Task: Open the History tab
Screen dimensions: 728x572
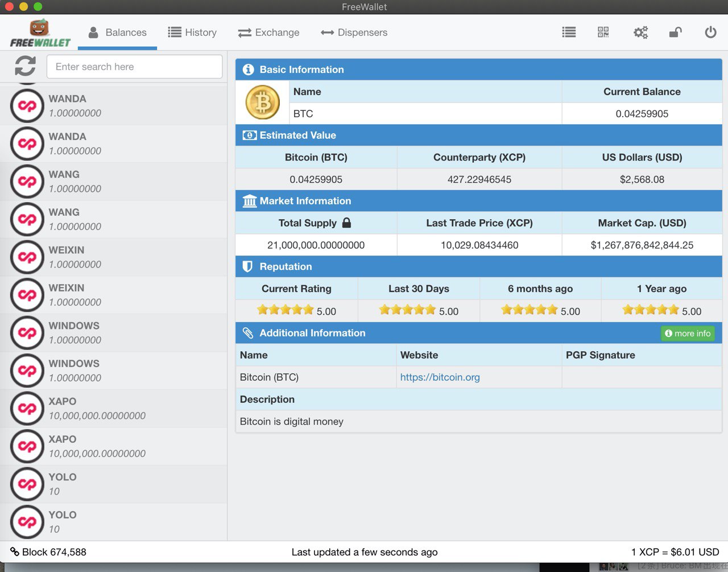Action: 192,32
